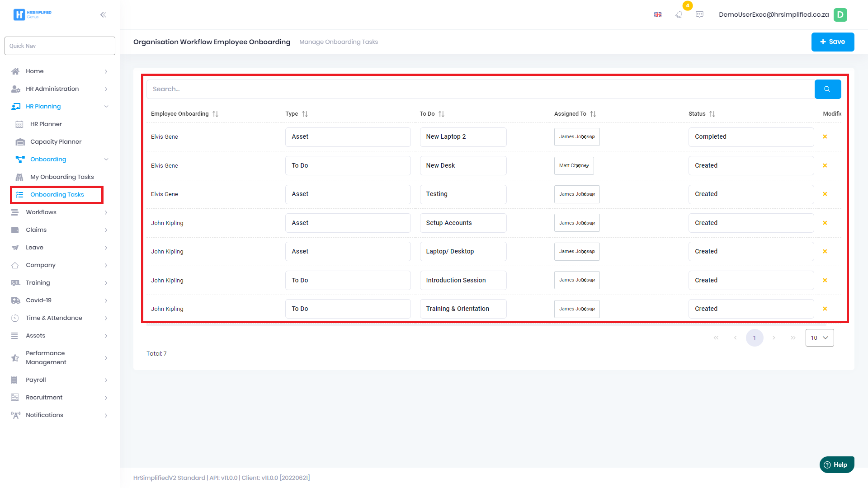Screen dimensions: 868x488
Task: Open the page size dropdown showing 10
Action: [x=819, y=338]
